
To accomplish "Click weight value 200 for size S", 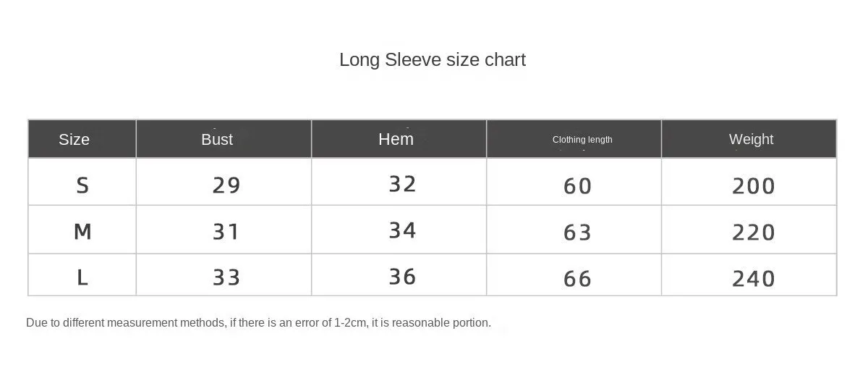I will [754, 186].
